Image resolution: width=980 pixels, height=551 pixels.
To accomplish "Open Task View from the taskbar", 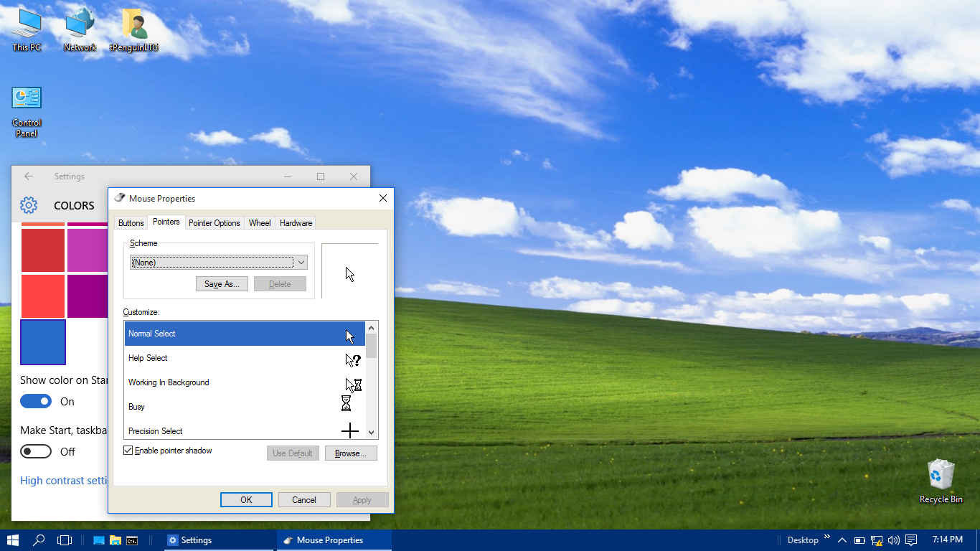I will tap(65, 540).
